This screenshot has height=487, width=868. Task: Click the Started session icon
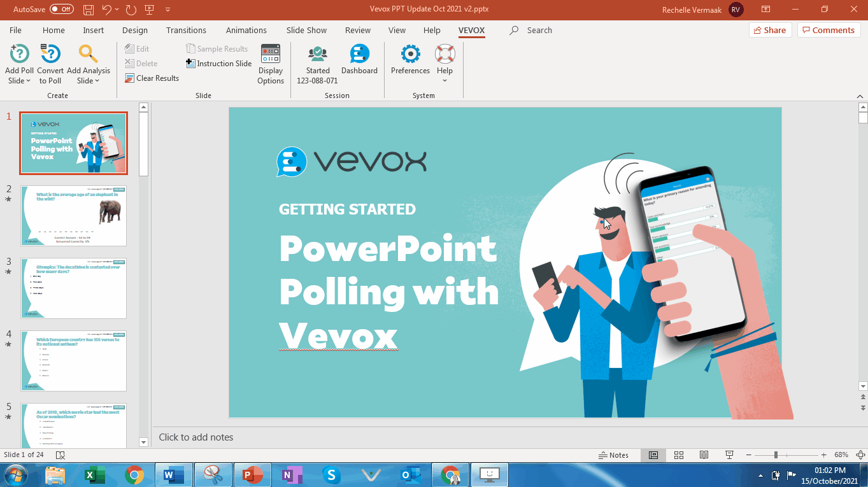[318, 53]
